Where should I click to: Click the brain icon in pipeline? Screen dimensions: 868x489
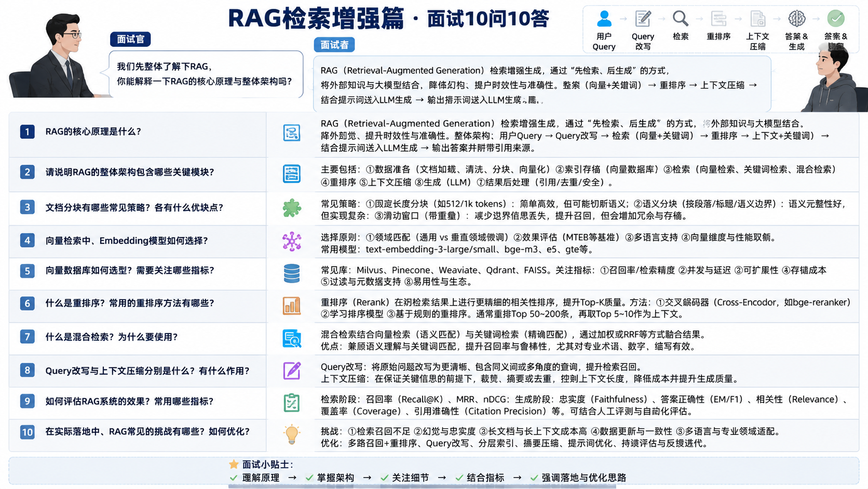coord(797,19)
